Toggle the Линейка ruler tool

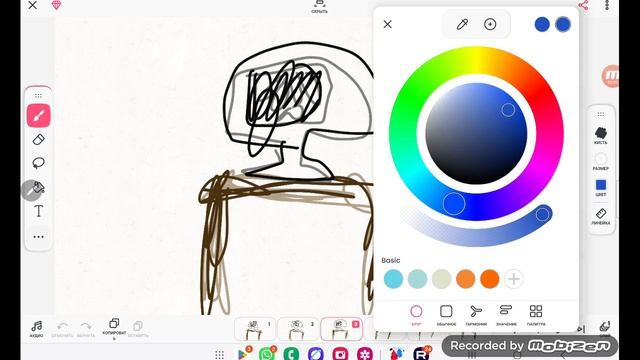coord(601,216)
